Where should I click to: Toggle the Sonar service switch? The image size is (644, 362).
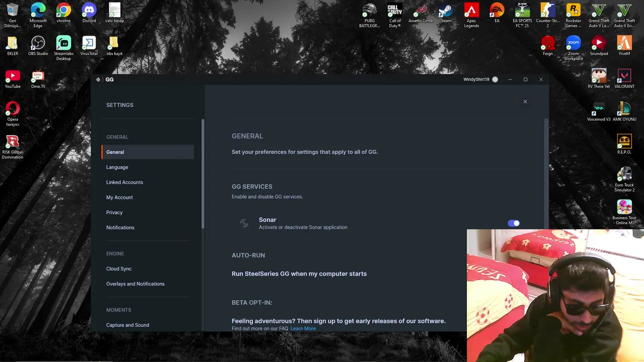pos(514,223)
